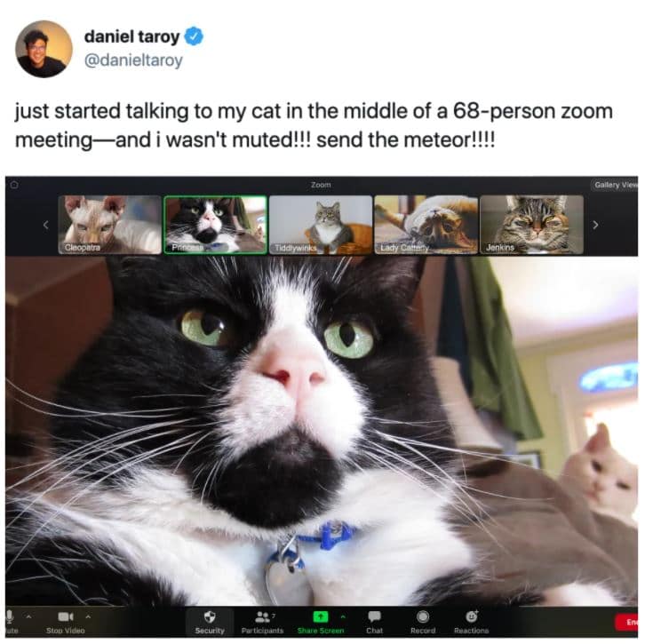This screenshot has width=645, height=644.
Task: Open the Chat bubble icon
Action: tap(374, 616)
